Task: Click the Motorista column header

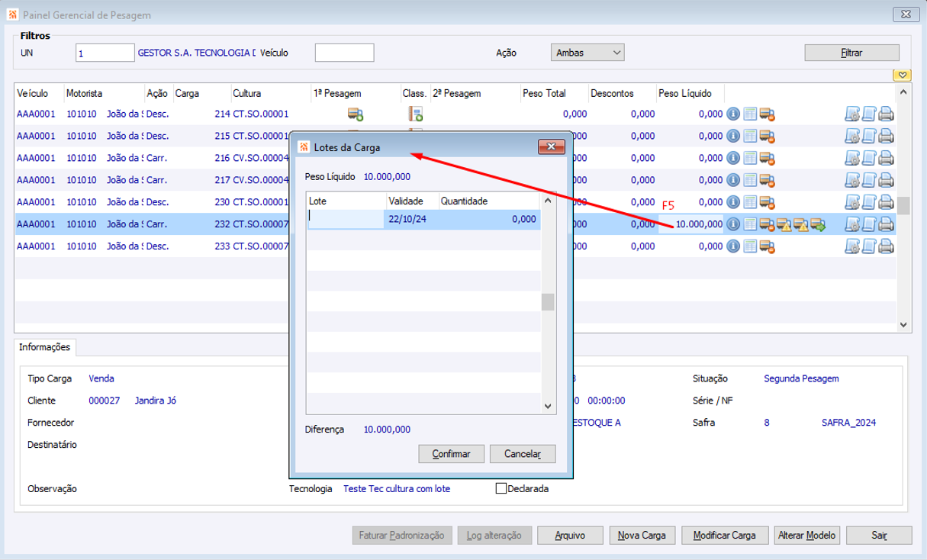Action: [105, 93]
